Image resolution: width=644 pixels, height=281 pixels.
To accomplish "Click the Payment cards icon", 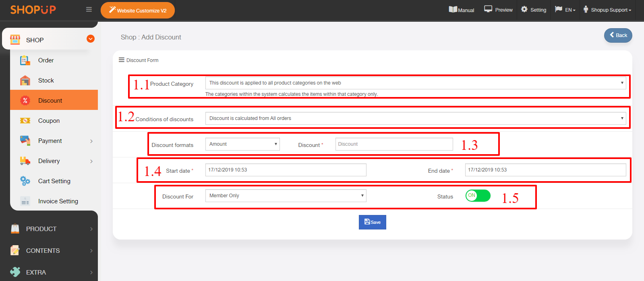I will 25,140.
